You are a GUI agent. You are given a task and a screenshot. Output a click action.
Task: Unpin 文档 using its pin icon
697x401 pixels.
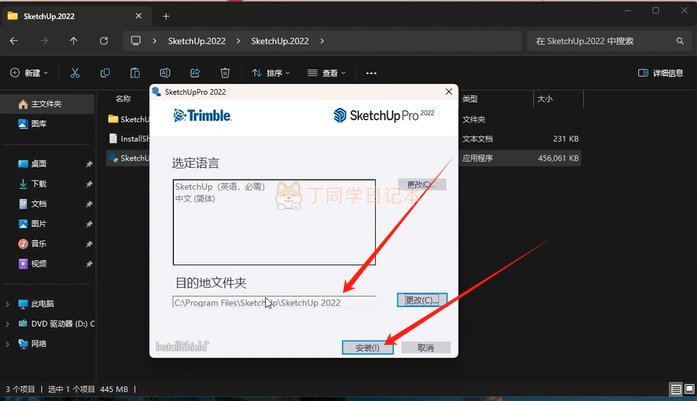point(89,204)
